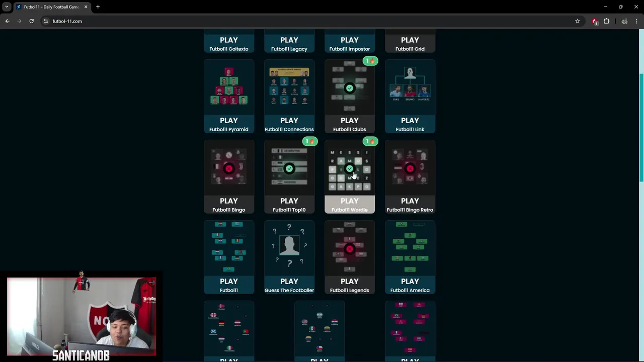Click the red extension icon in toolbar
644x362 pixels.
[x=595, y=21]
